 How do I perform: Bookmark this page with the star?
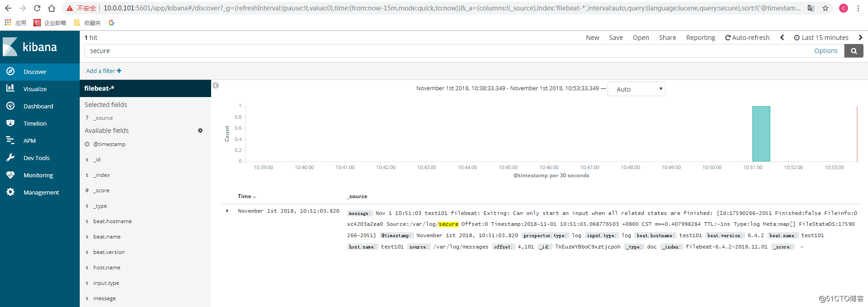[x=825, y=8]
